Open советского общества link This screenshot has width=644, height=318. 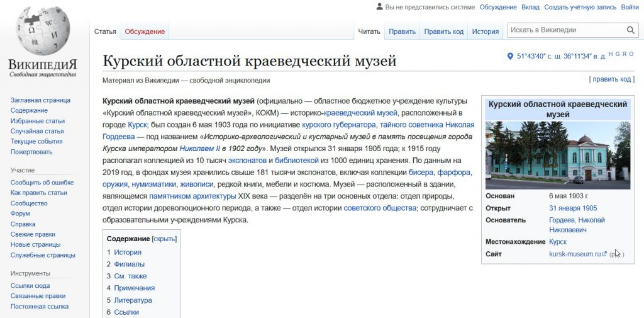click(380, 208)
